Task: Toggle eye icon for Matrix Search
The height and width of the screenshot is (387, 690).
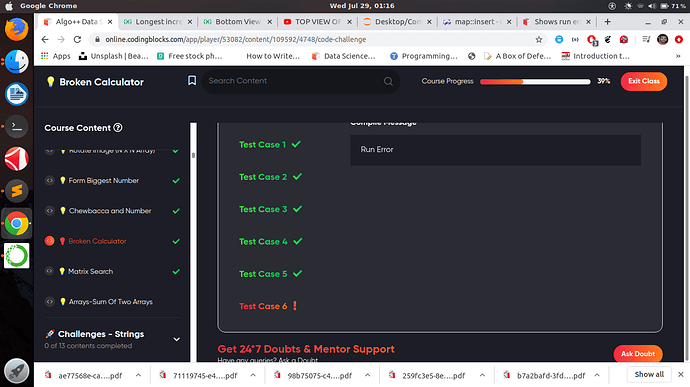Action: 50,271
